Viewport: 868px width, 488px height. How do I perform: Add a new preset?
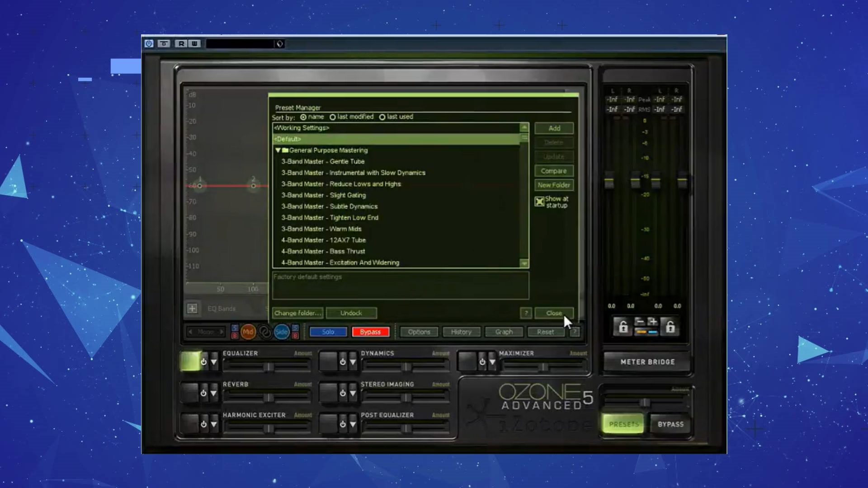coord(554,128)
